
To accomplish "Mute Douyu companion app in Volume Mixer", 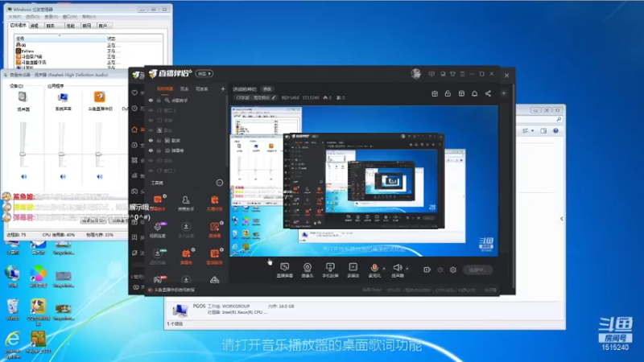I will [100, 176].
